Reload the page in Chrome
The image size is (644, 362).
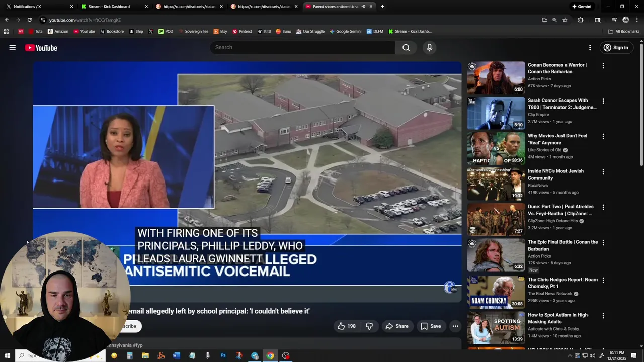29,20
